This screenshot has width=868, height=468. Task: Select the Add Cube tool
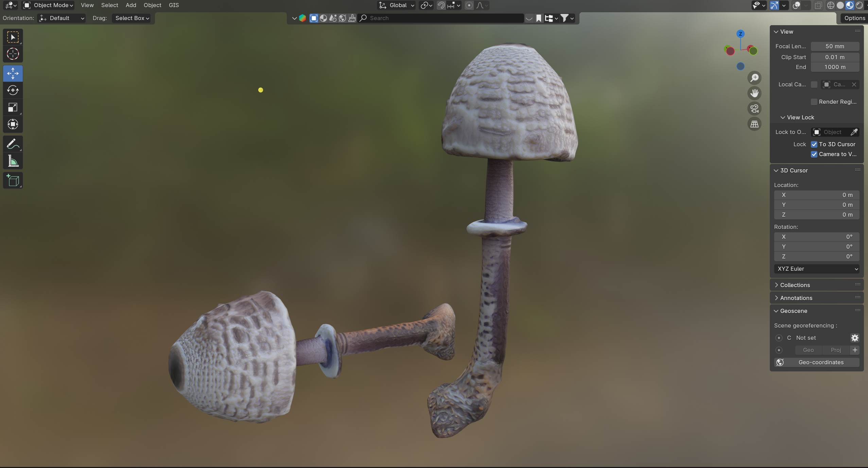coord(13,180)
